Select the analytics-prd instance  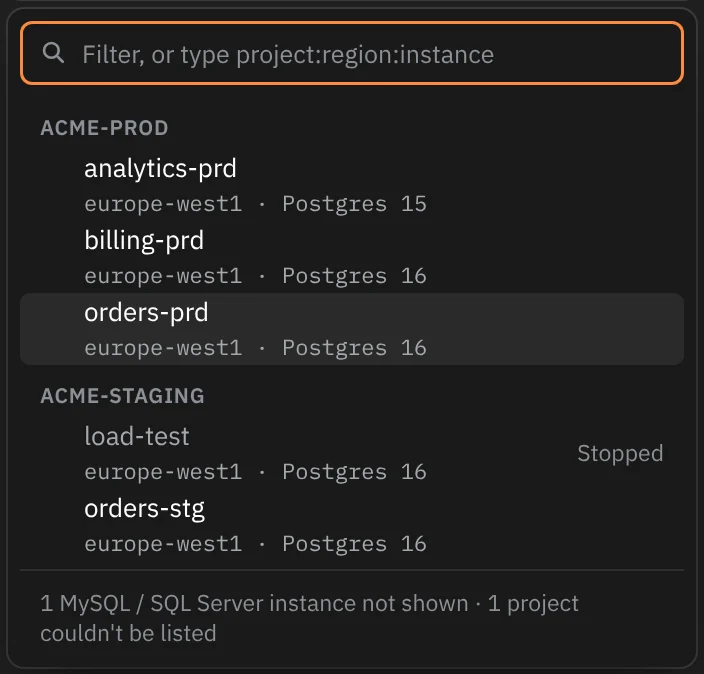pyautogui.click(x=352, y=185)
